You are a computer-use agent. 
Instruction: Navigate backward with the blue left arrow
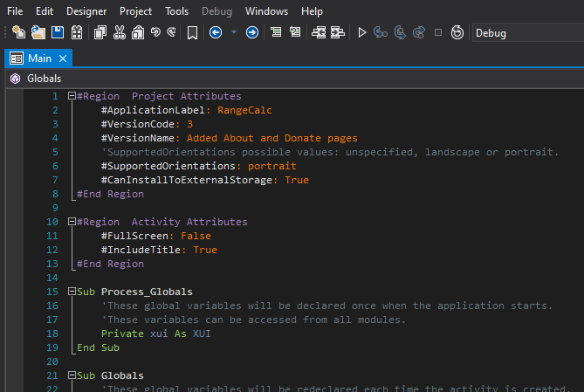(216, 32)
